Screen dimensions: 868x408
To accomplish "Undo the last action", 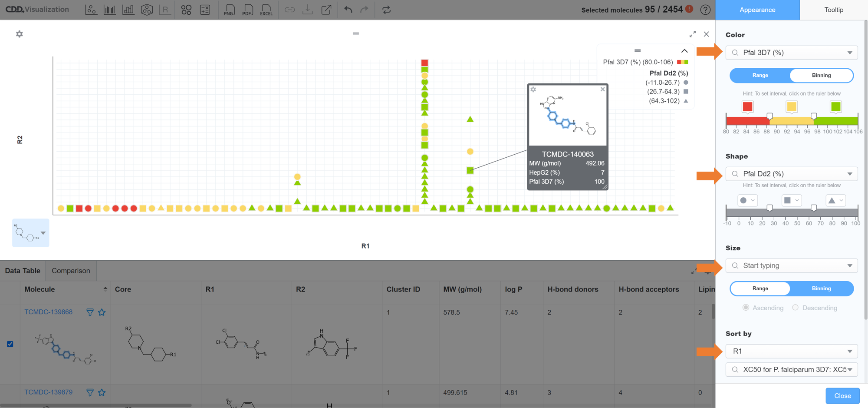I will (x=348, y=10).
